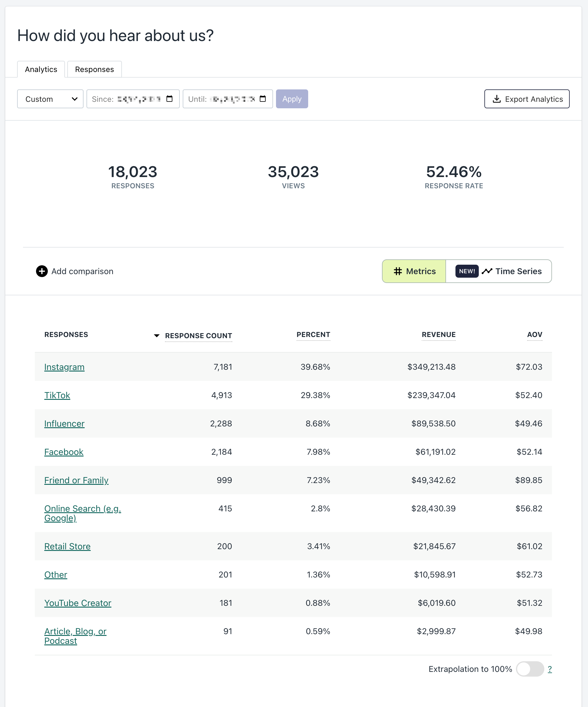Open the Instagram response link

tap(64, 367)
